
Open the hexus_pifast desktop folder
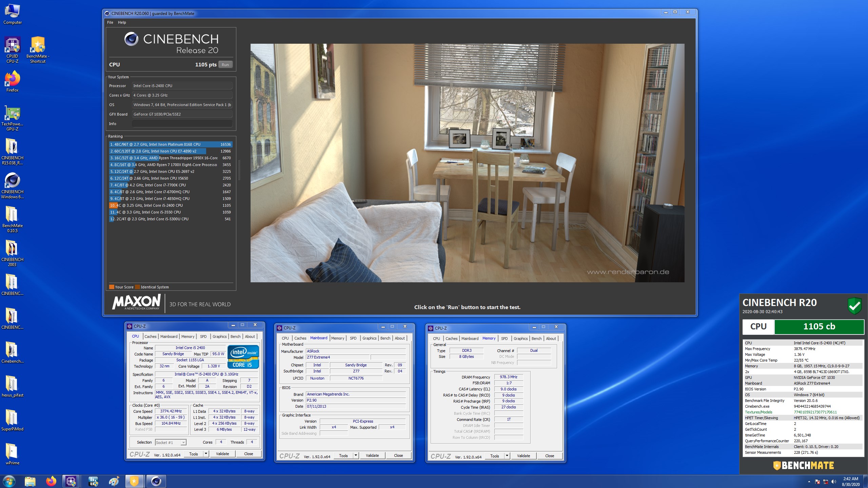point(12,386)
